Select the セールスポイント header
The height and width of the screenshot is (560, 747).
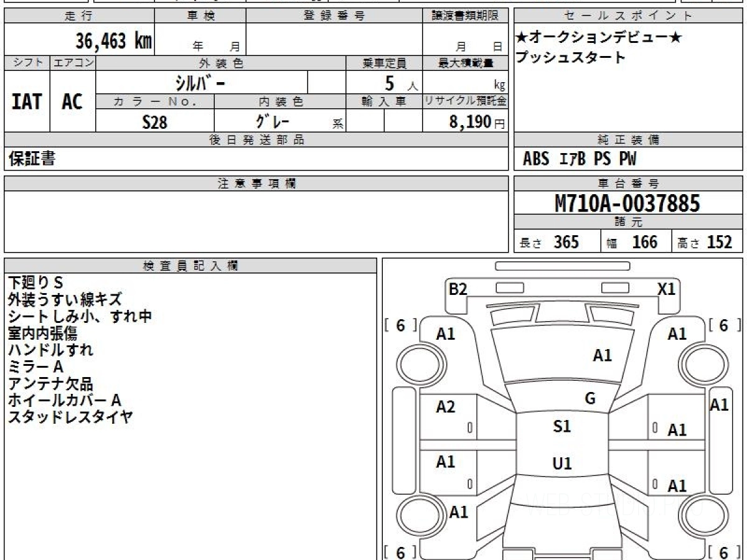click(629, 16)
